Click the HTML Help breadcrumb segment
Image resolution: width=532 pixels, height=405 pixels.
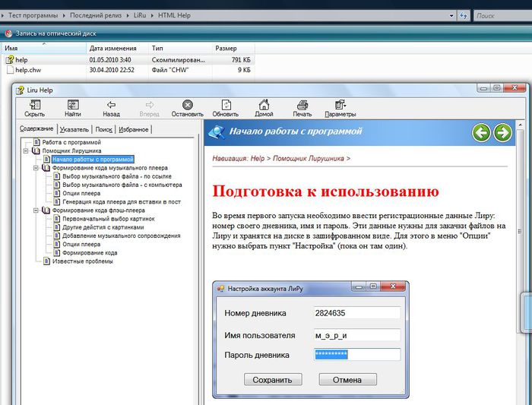[x=174, y=16]
